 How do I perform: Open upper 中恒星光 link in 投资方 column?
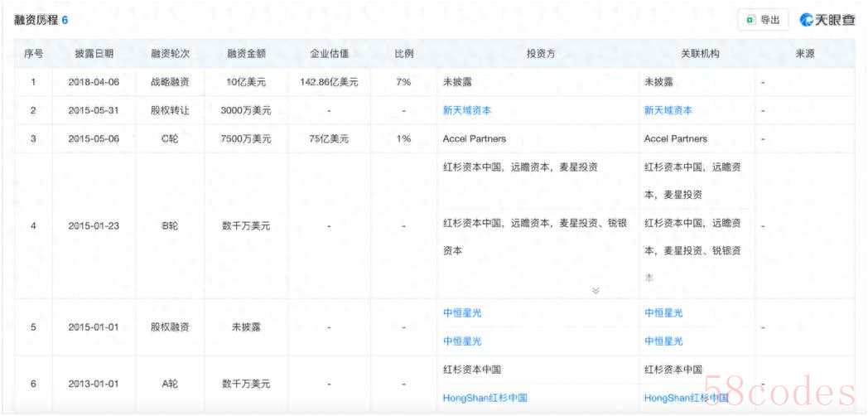click(462, 313)
